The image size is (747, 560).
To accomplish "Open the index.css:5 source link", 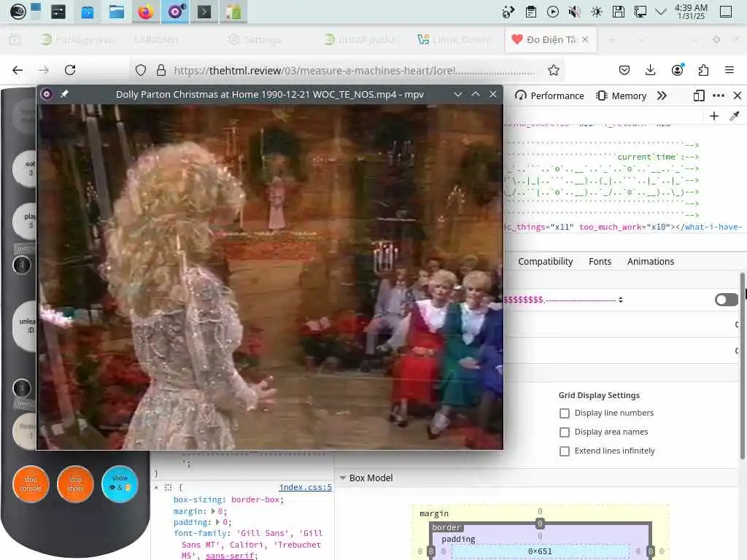I will tap(305, 487).
